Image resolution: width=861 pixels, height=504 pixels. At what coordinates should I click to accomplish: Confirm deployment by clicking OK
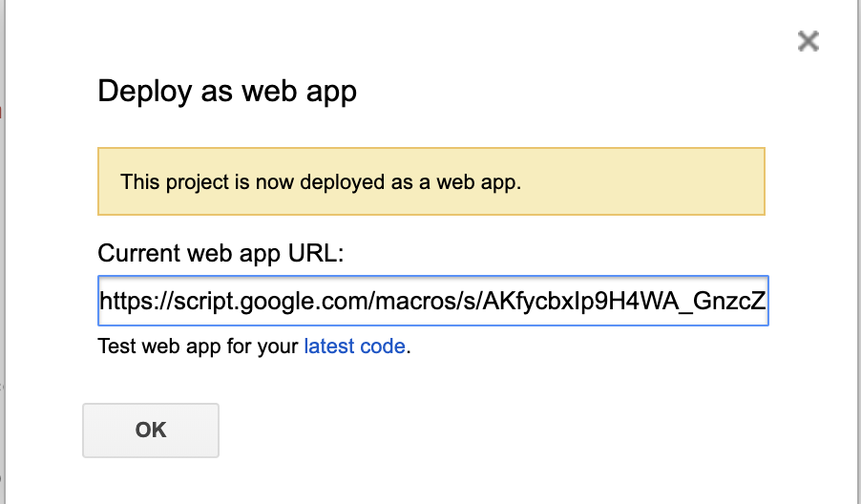coord(151,430)
